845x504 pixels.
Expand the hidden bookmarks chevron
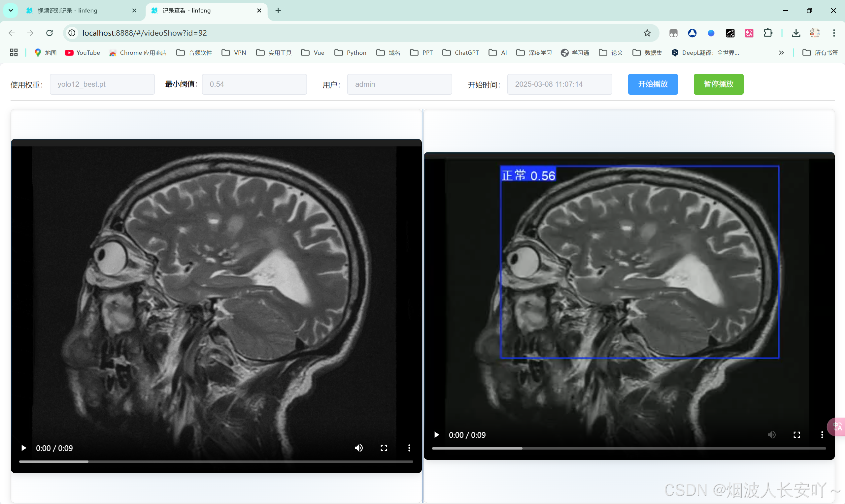782,53
